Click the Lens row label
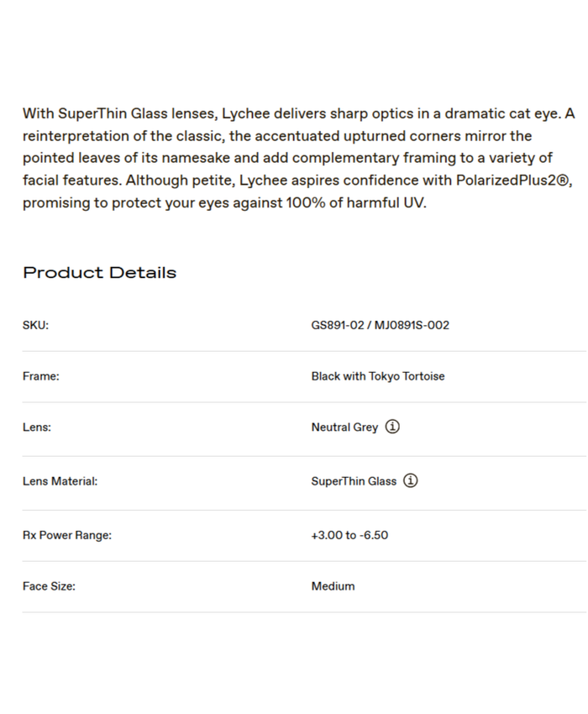 tap(36, 427)
